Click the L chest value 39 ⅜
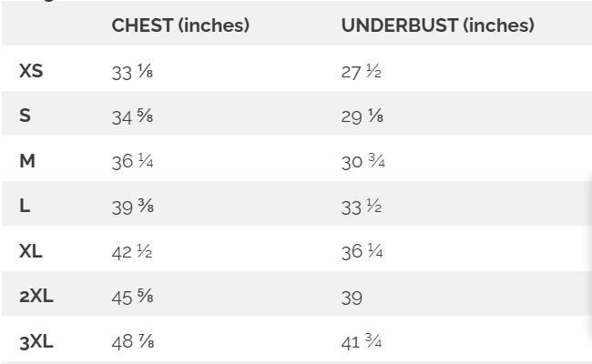Image resolution: width=592 pixels, height=364 pixels. (132, 207)
